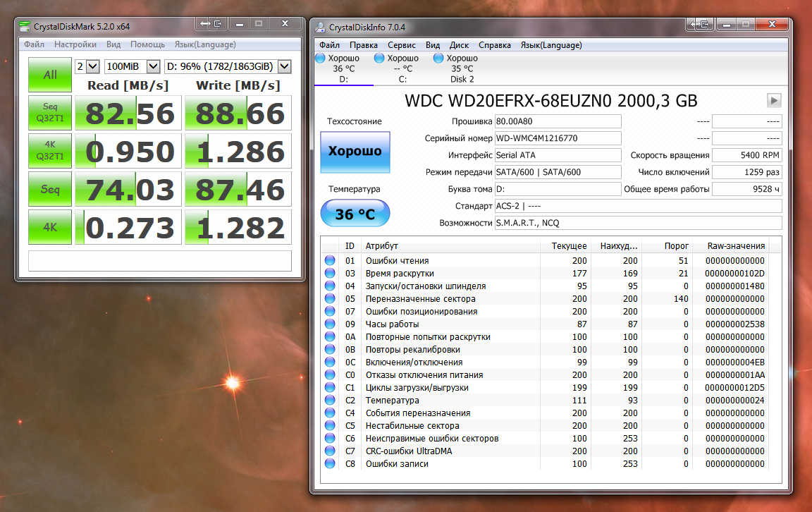
Task: Click the Хорошо health status button
Action: [x=355, y=152]
